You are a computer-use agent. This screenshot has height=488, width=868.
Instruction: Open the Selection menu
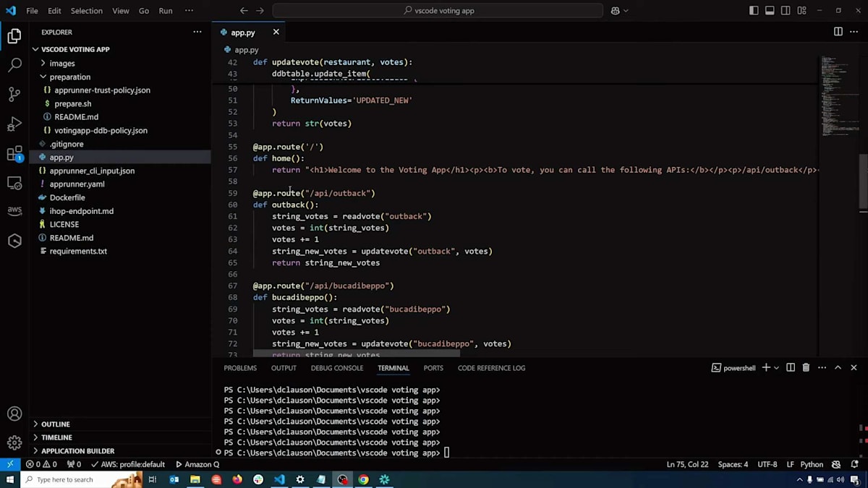[86, 11]
